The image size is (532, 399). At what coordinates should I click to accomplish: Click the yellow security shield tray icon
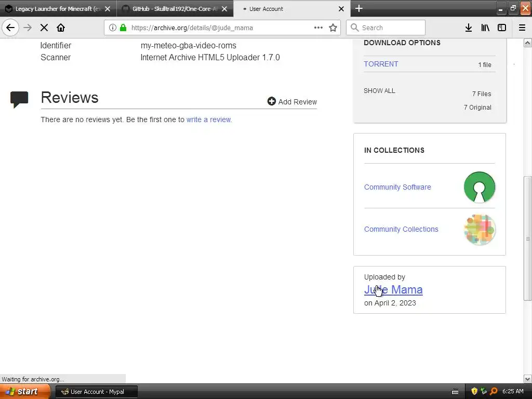pos(474,391)
